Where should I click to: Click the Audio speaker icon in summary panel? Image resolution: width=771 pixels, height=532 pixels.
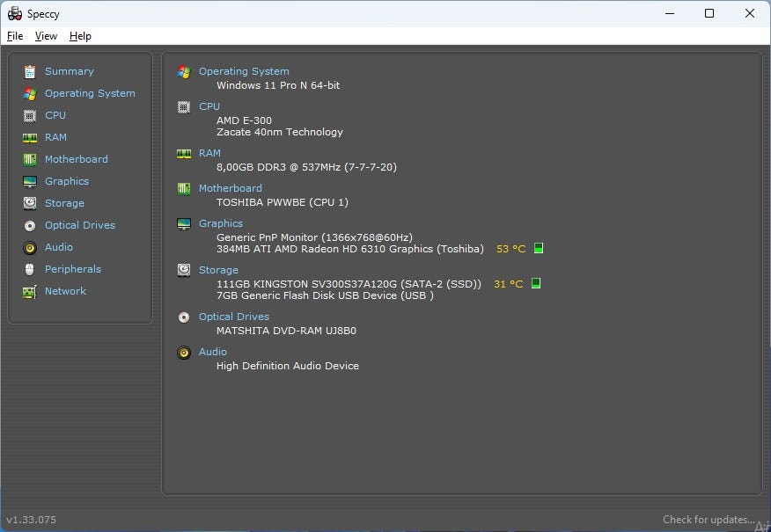click(184, 353)
